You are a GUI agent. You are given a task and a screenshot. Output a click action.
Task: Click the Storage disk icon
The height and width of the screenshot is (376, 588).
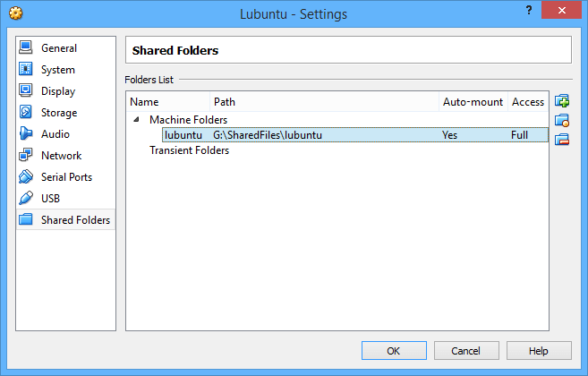point(25,113)
